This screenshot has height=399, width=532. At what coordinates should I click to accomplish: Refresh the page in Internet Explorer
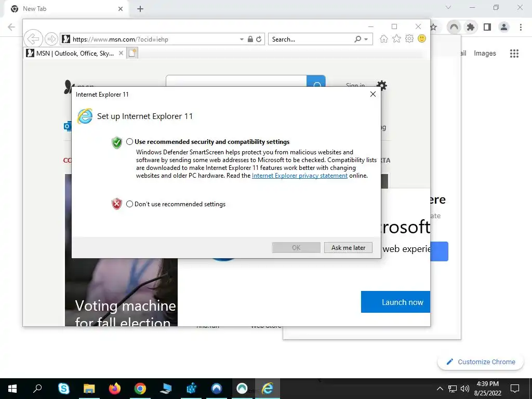(259, 39)
